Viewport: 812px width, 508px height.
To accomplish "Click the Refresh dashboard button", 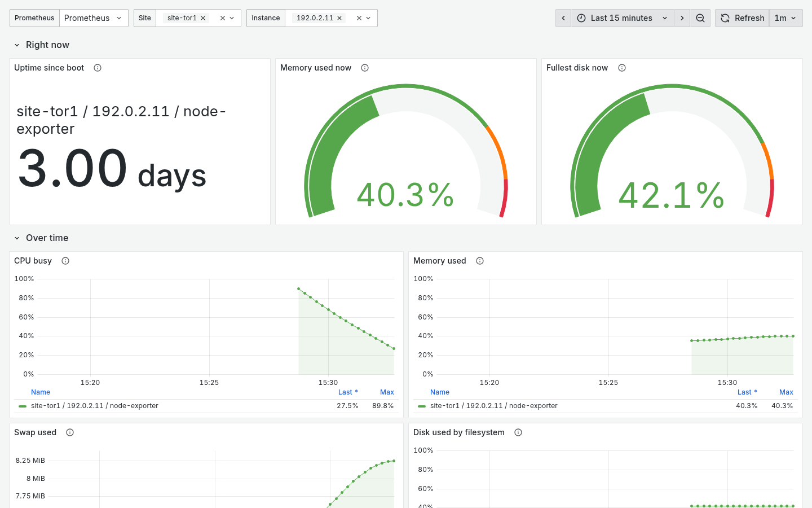I will [742, 18].
